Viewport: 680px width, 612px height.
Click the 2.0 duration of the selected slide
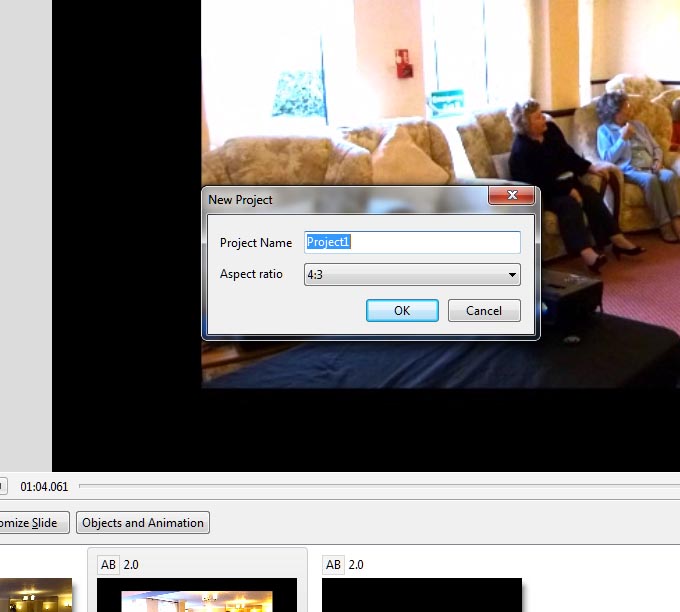[131, 565]
